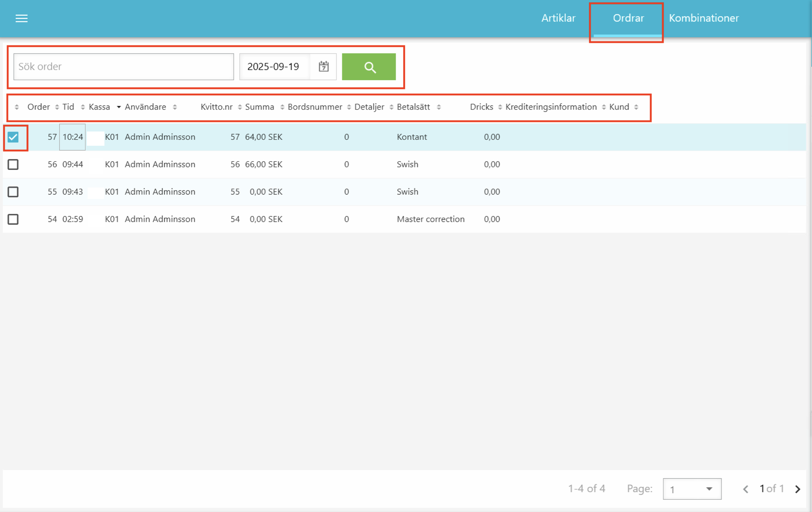
Task: Open the hamburger menu
Action: 21,18
